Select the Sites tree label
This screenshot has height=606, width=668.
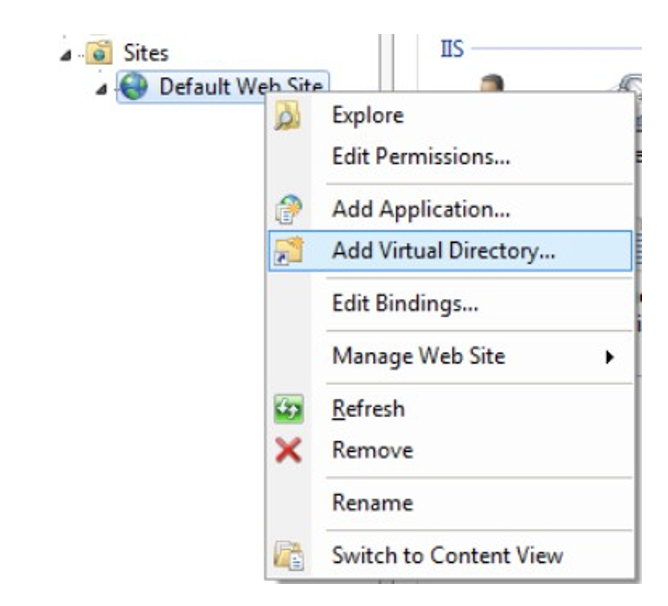point(146,53)
